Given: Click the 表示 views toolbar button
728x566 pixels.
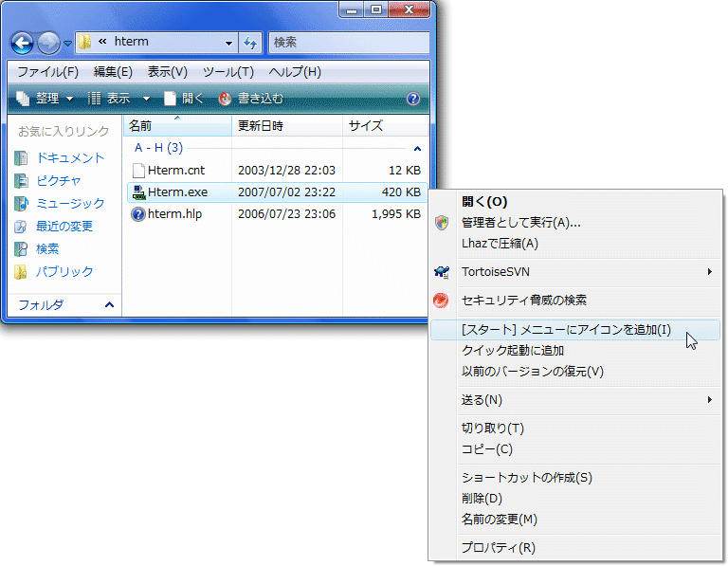Looking at the screenshot, I should tap(109, 99).
